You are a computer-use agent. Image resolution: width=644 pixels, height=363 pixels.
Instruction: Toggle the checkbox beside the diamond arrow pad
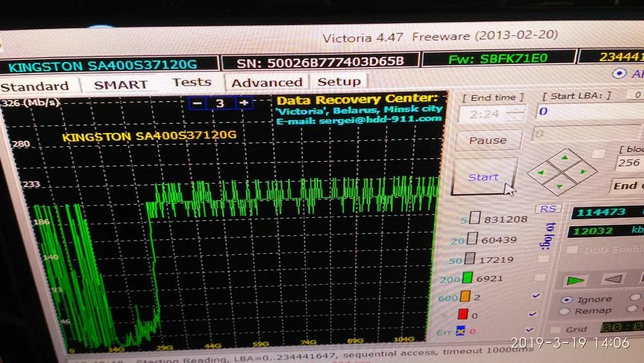598,153
